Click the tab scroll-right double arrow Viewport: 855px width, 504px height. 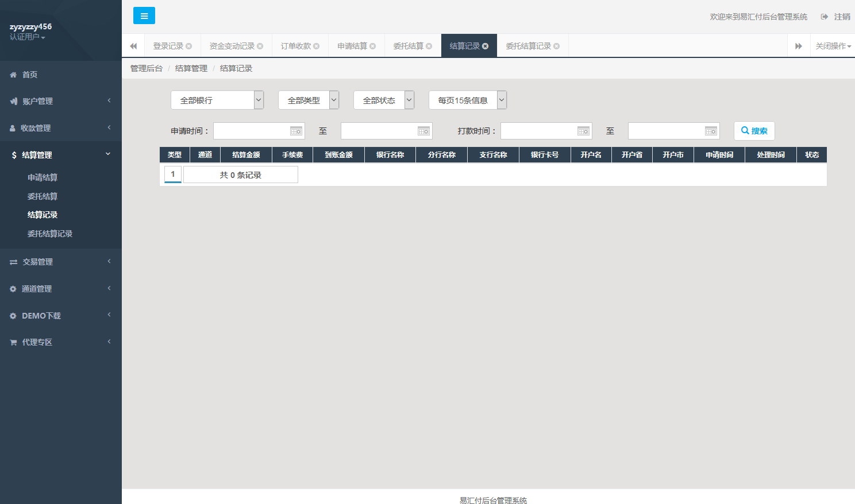798,46
